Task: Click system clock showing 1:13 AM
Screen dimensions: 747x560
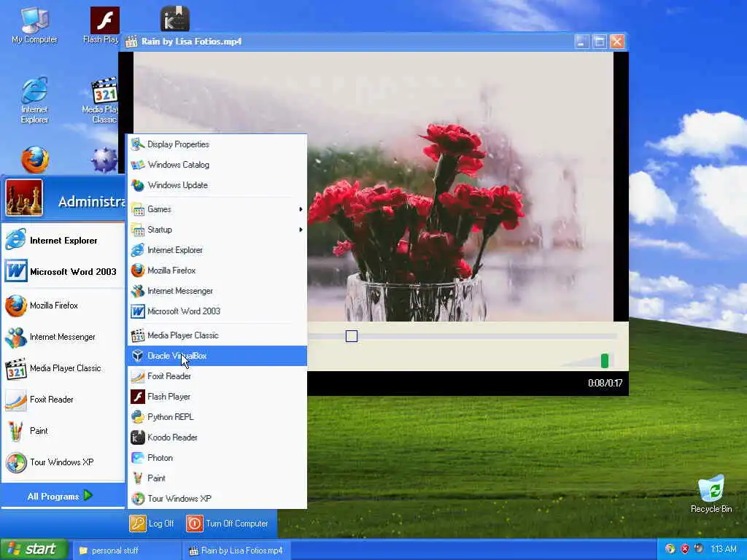Action: 723,549
